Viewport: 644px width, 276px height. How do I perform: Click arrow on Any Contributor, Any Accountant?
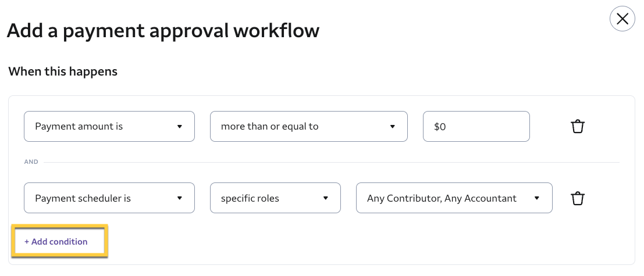click(537, 199)
